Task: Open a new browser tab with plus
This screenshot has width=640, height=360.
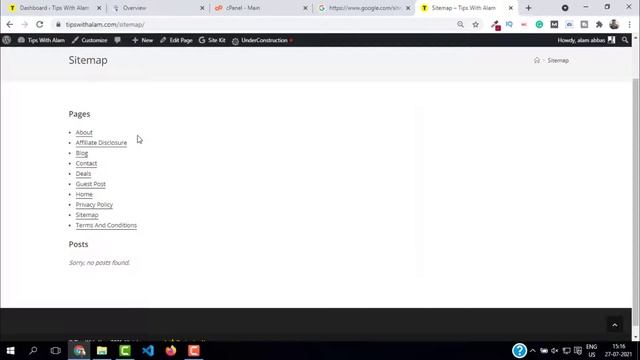Action: 529,8
